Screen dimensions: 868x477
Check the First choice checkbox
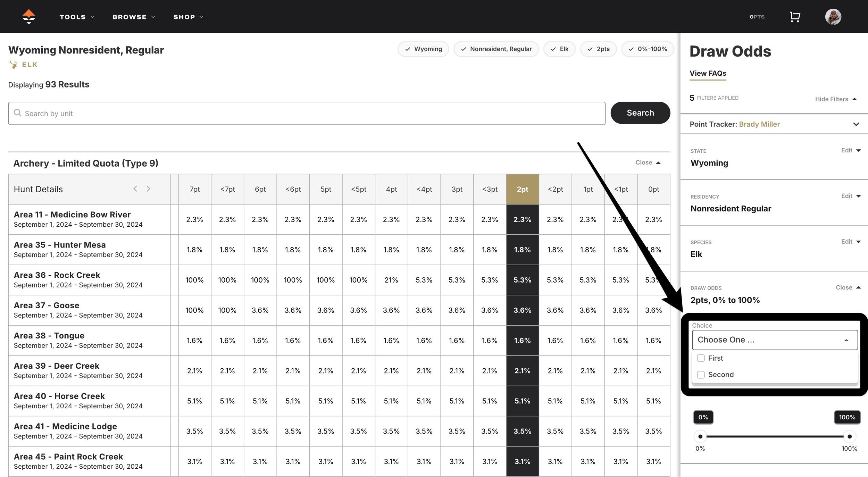701,358
